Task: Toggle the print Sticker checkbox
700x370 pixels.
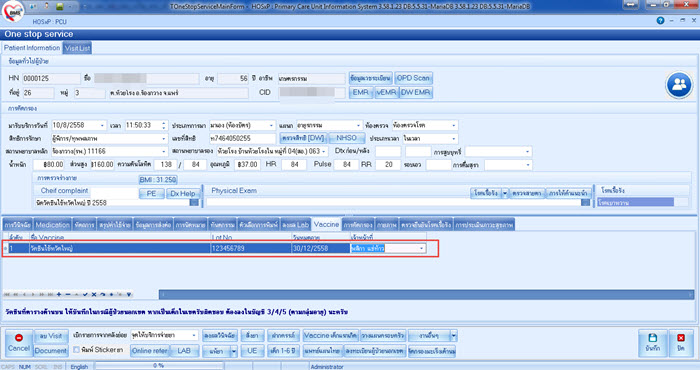Action: point(76,350)
